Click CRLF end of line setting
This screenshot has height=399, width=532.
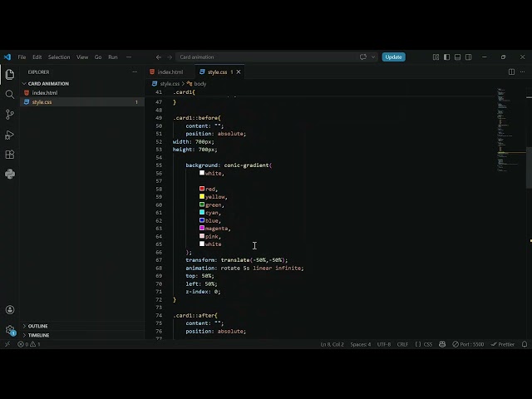[402, 344]
